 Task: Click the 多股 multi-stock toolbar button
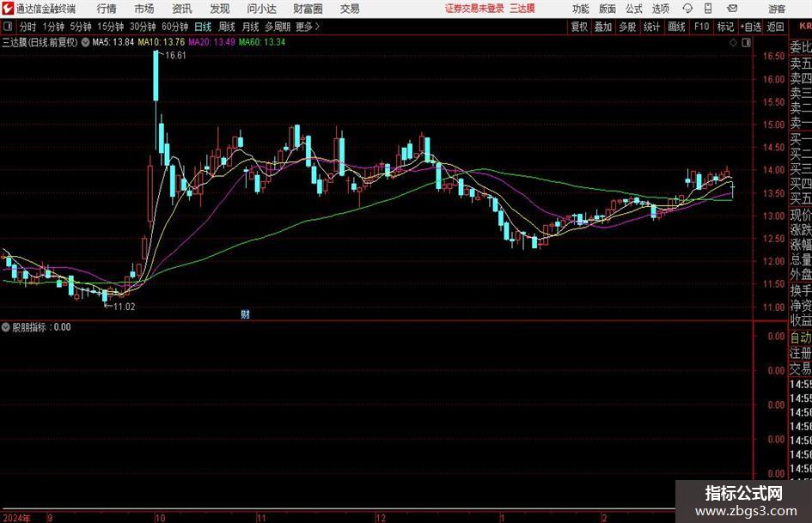(x=627, y=27)
